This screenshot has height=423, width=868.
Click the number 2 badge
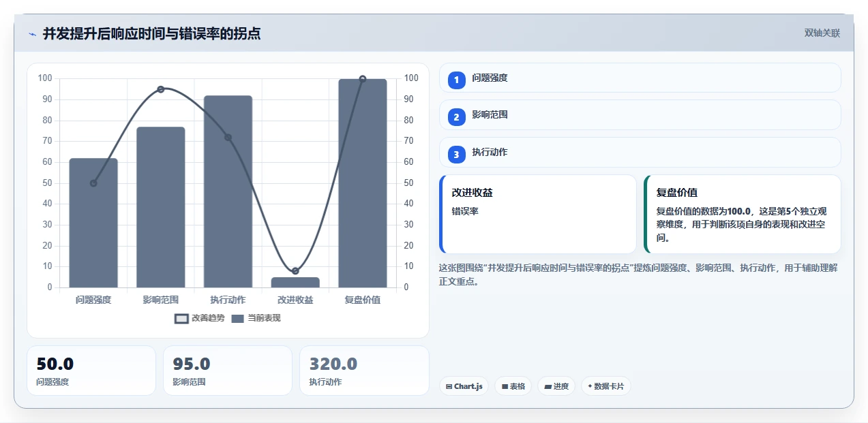click(456, 117)
